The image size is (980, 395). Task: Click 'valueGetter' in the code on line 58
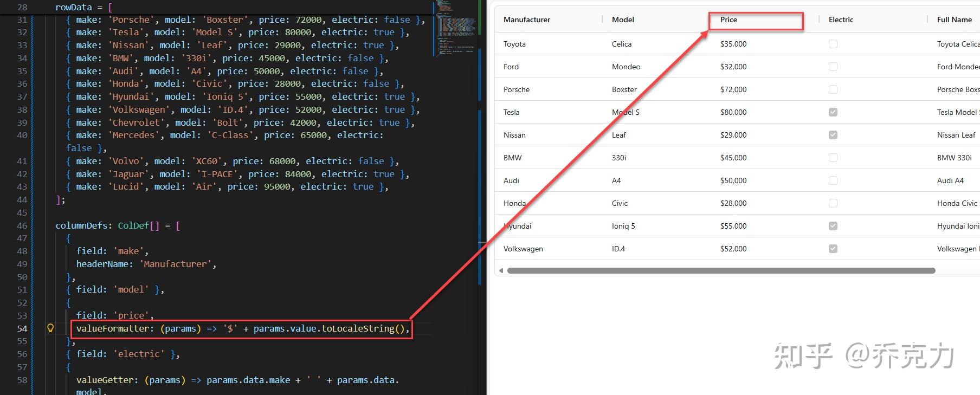tap(105, 380)
